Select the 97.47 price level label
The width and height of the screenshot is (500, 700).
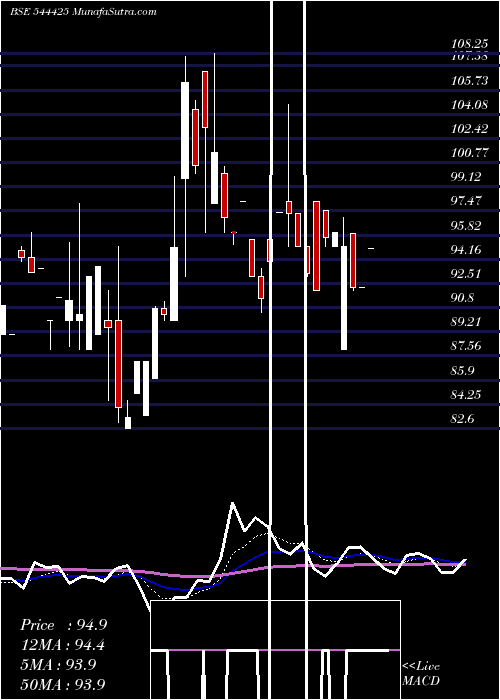467,201
